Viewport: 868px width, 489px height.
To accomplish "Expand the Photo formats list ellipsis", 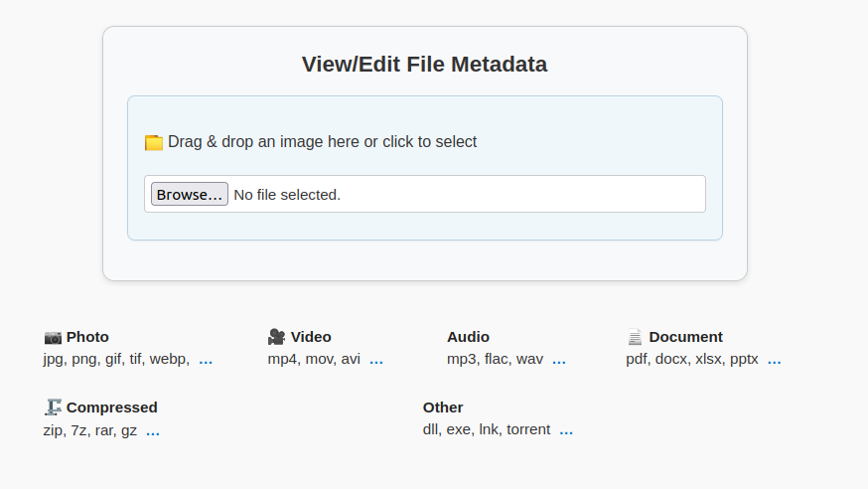I will (206, 360).
